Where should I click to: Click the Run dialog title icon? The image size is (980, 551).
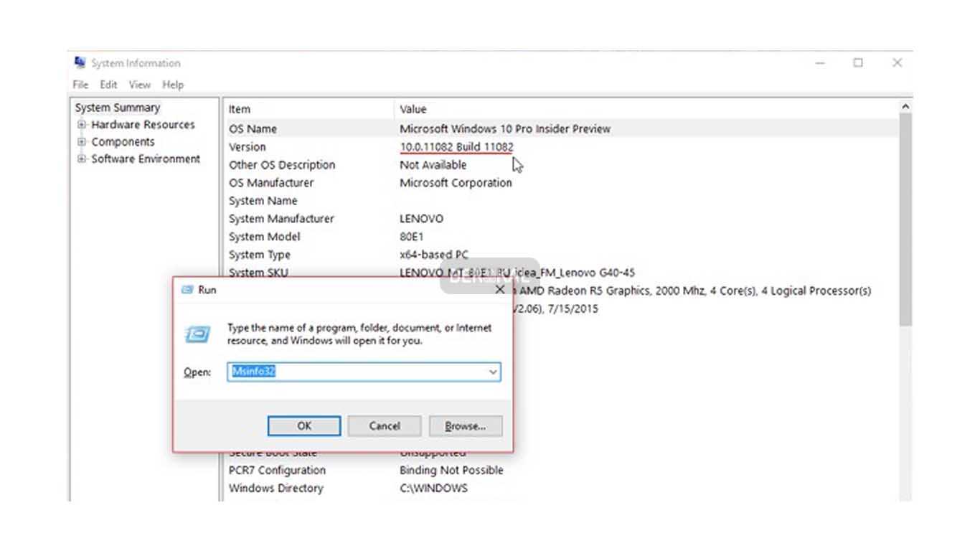187,290
